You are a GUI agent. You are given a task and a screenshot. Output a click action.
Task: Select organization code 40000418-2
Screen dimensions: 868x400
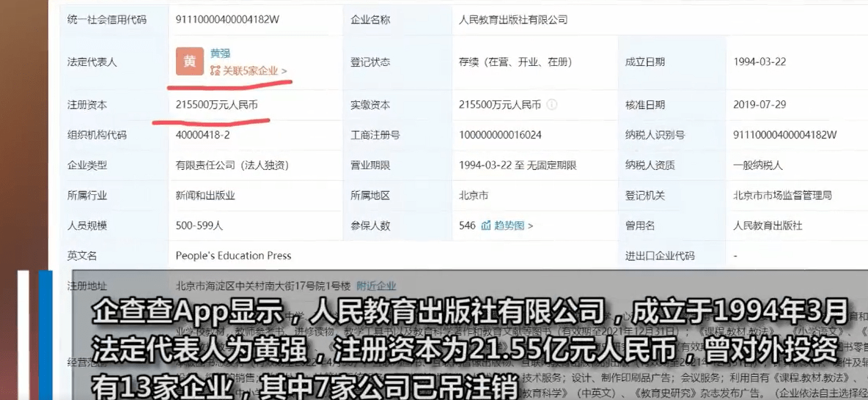tap(202, 135)
